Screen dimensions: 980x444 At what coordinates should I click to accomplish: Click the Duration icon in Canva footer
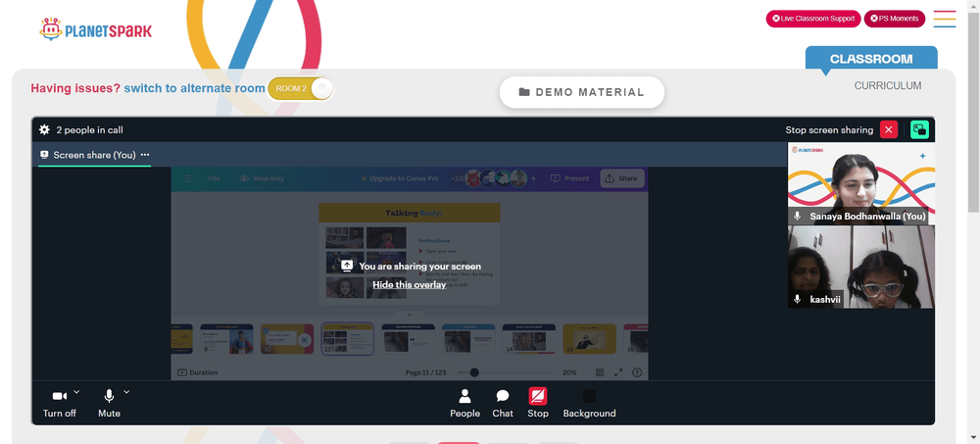pos(182,372)
